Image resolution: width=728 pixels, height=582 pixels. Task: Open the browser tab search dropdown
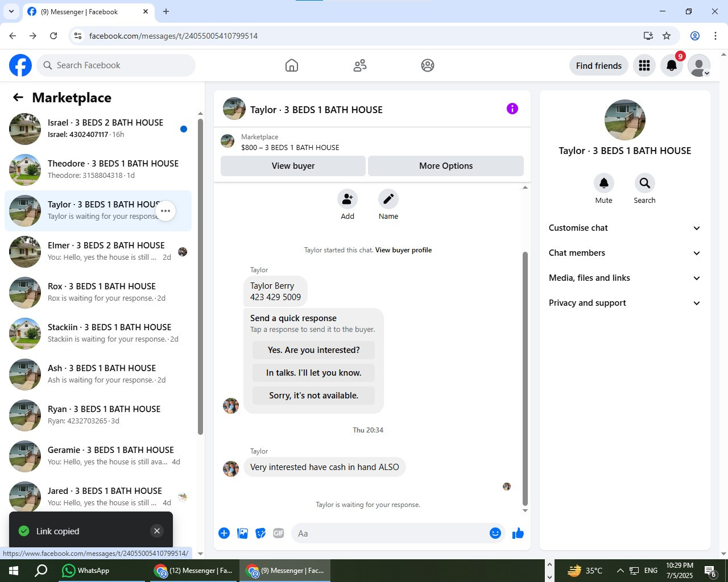11,11
